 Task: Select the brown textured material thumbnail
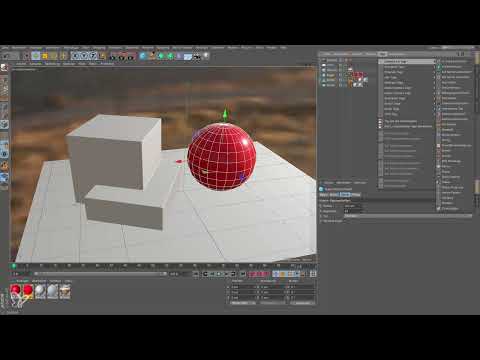[65, 291]
